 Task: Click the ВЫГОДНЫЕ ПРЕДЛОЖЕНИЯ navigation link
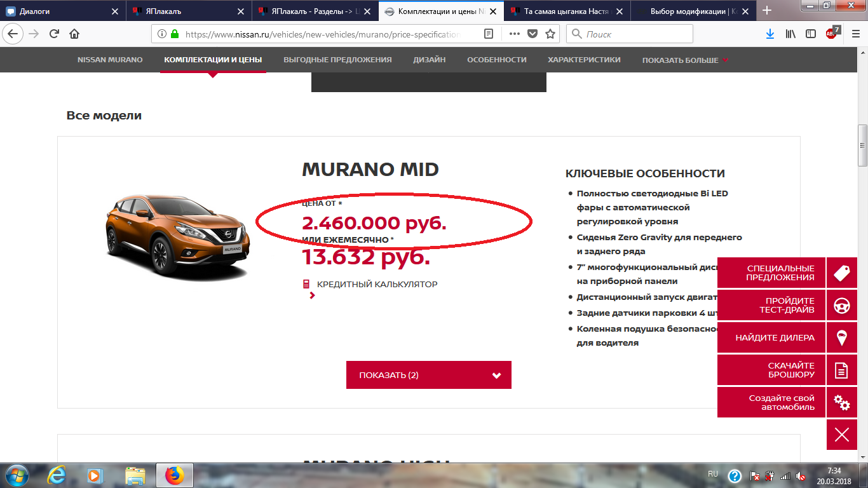tap(337, 60)
